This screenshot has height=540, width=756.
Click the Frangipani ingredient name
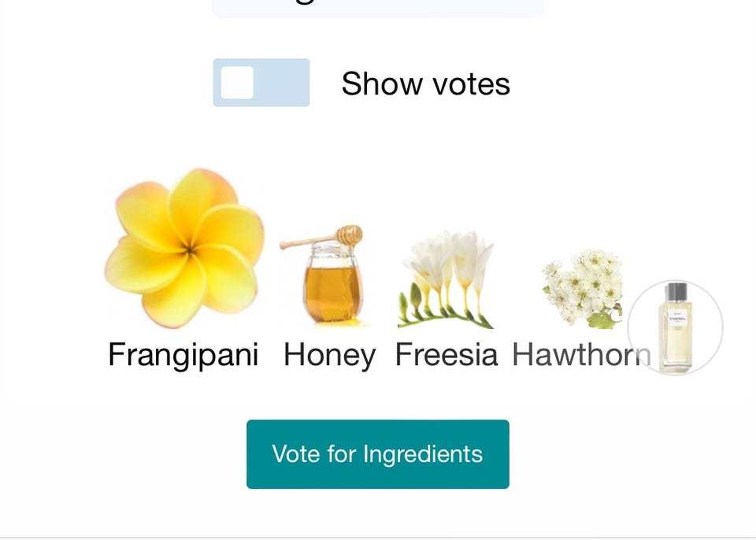coord(183,355)
